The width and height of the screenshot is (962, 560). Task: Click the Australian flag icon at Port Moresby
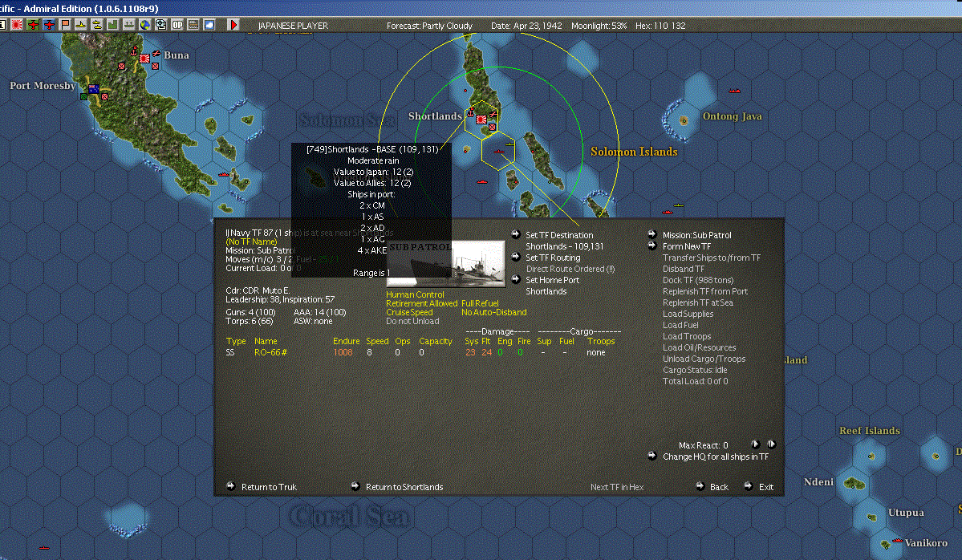(x=94, y=90)
